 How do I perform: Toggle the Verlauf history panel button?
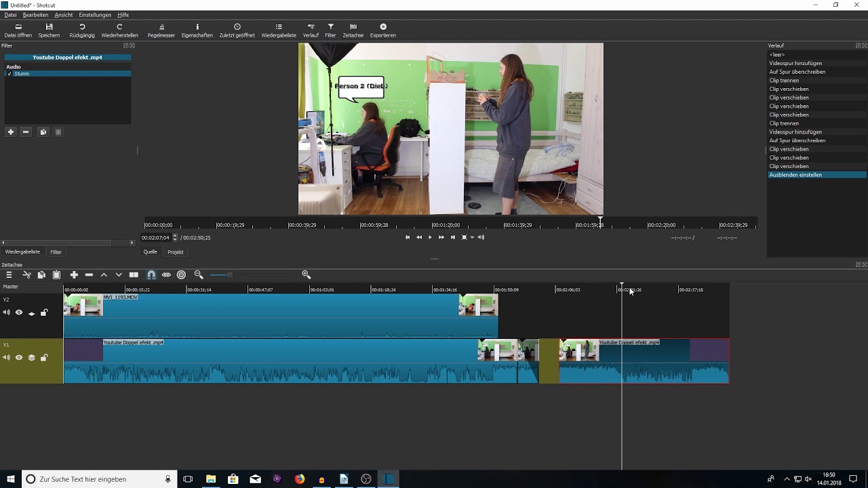point(311,30)
